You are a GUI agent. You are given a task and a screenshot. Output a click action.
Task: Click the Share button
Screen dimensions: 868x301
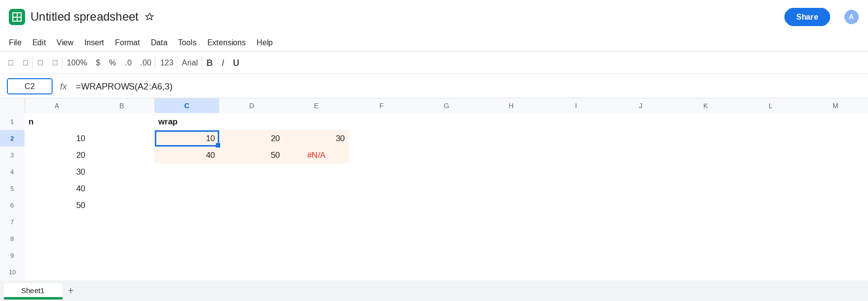pos(807,17)
